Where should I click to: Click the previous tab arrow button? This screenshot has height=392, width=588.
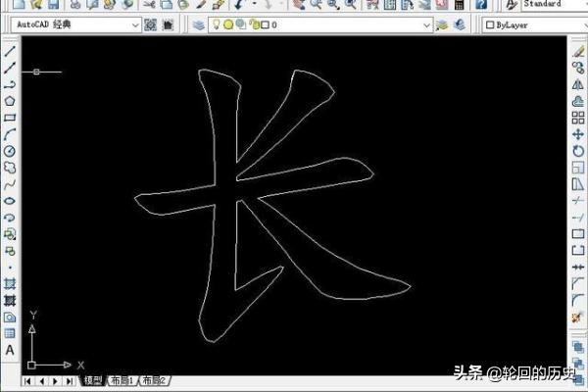coord(41,381)
